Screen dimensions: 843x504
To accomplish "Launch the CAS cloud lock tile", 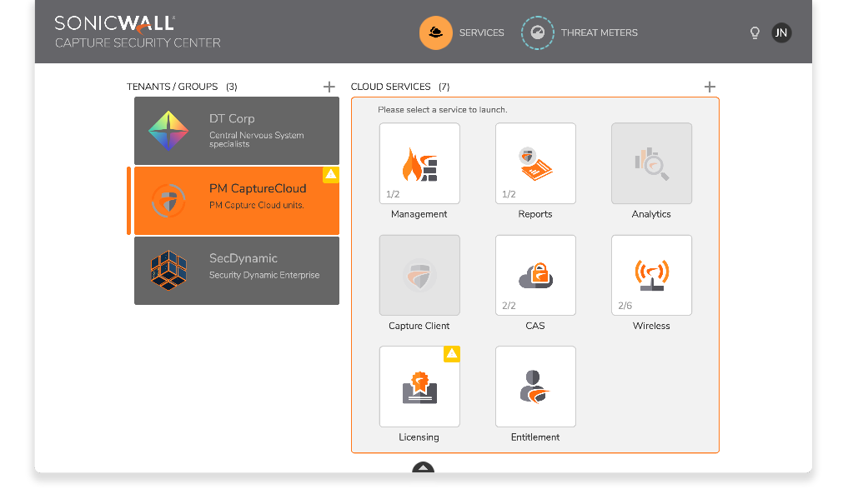I will tap(535, 275).
